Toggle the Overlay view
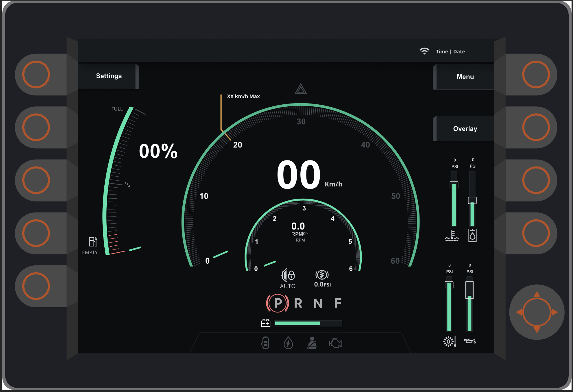This screenshot has width=573, height=392. point(465,129)
